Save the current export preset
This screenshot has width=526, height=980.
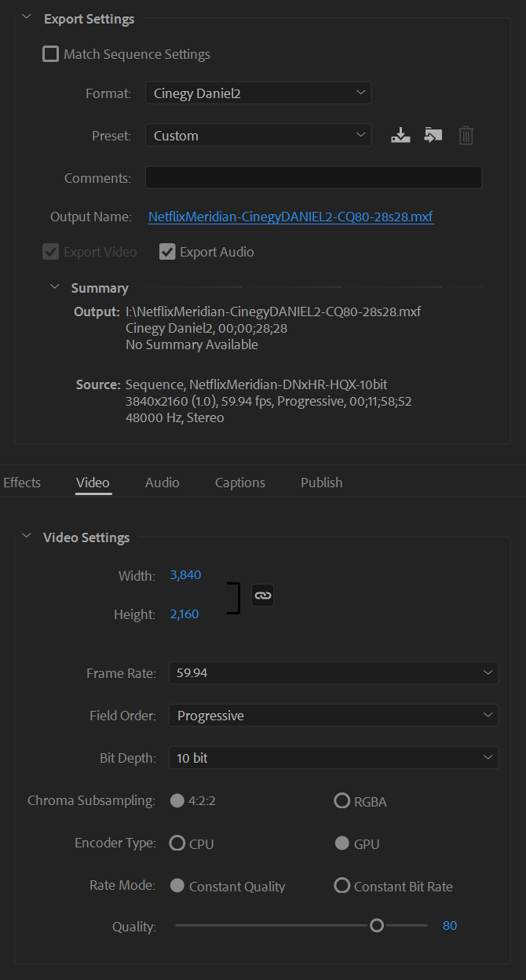click(x=401, y=136)
